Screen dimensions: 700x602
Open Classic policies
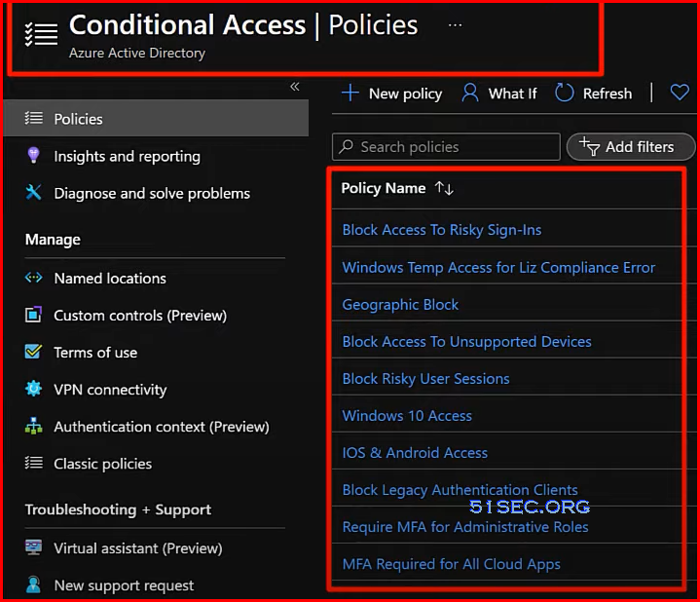pos(102,464)
